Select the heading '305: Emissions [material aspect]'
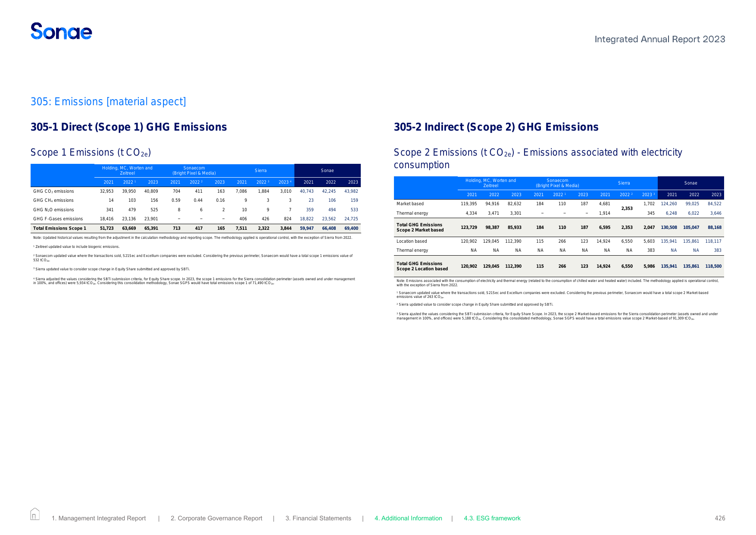Viewport: 756px width, 535px height. point(108,102)
